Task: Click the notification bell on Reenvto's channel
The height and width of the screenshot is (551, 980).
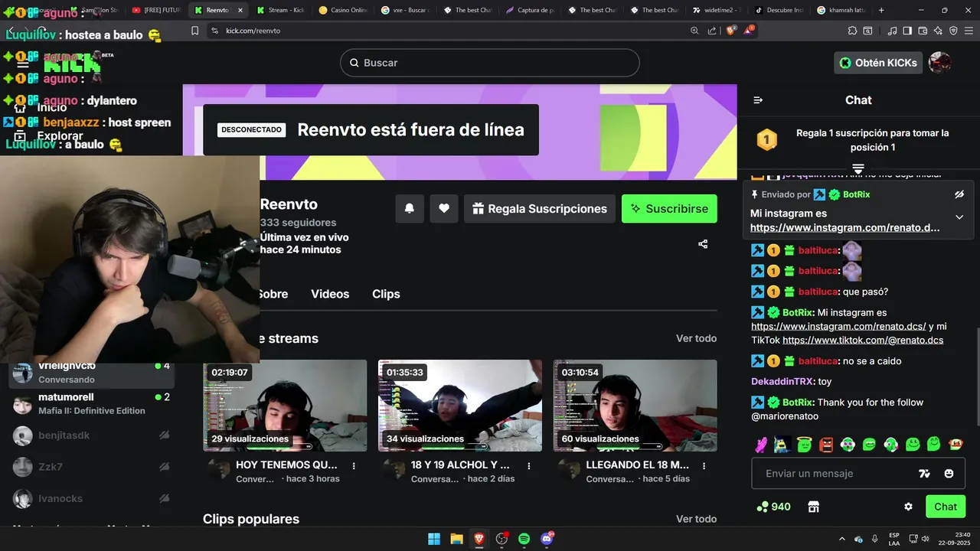Action: coord(410,209)
